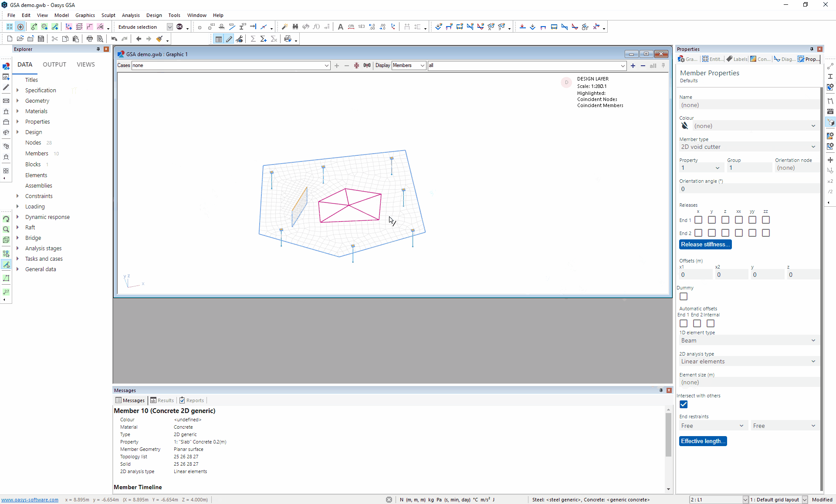
Task: Click the large letter A font icon
Action: pyautogui.click(x=340, y=27)
